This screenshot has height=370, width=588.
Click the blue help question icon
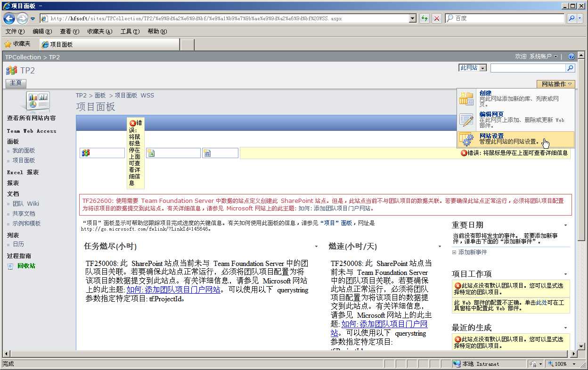pos(572,56)
